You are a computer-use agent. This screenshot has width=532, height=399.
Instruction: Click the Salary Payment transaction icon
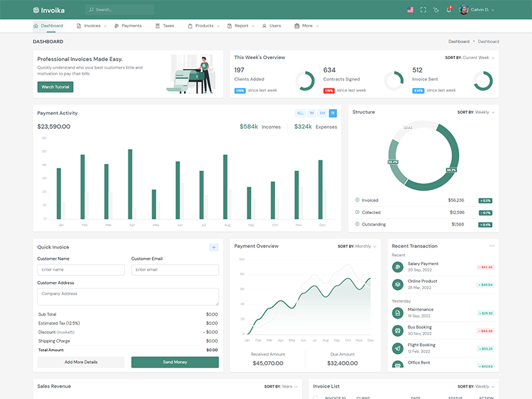click(398, 267)
